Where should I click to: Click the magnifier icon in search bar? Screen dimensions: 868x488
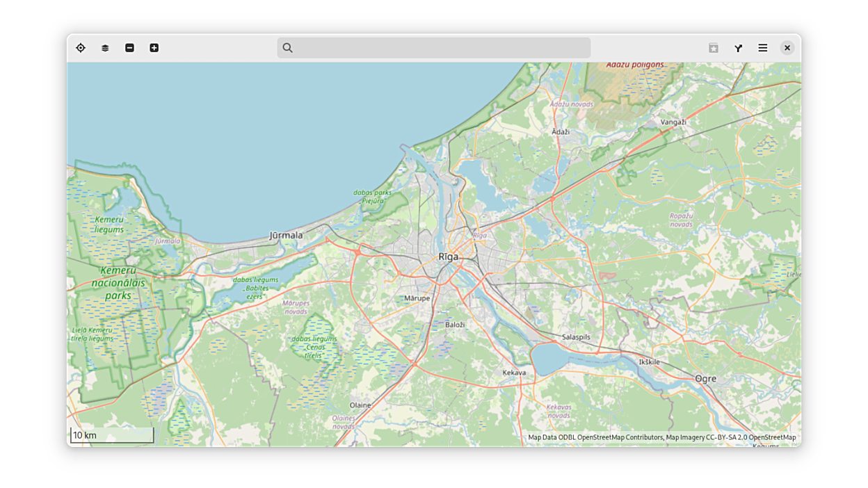click(x=288, y=48)
